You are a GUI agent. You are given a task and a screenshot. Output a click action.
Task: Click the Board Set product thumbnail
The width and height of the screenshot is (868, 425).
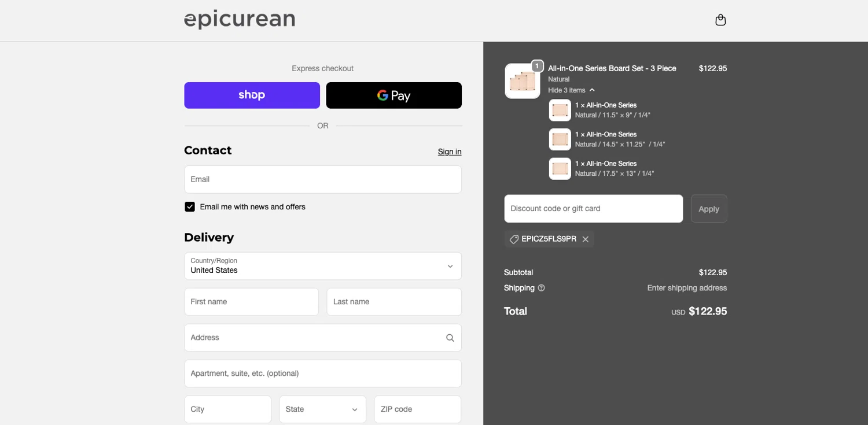coord(522,81)
